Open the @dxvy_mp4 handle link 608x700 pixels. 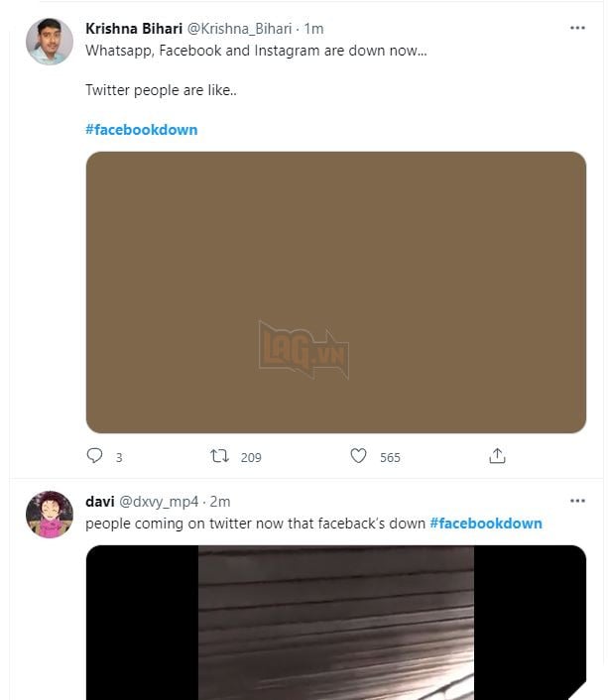click(x=159, y=502)
